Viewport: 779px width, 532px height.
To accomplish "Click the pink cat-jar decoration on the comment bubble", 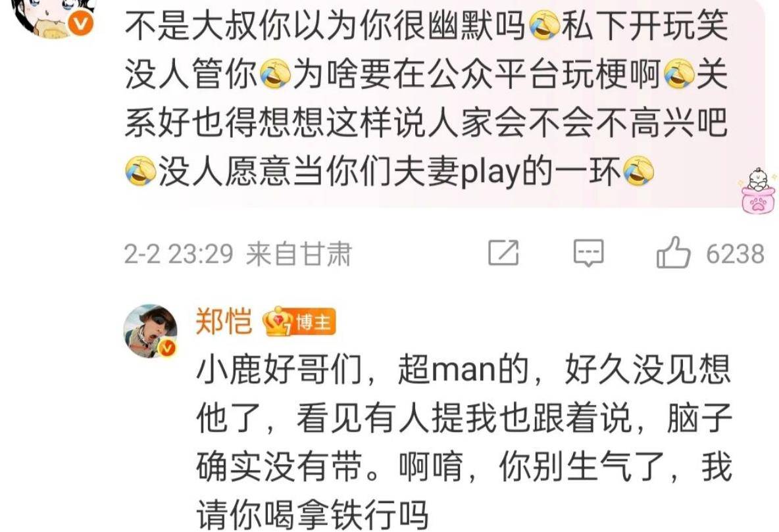I will 757,191.
